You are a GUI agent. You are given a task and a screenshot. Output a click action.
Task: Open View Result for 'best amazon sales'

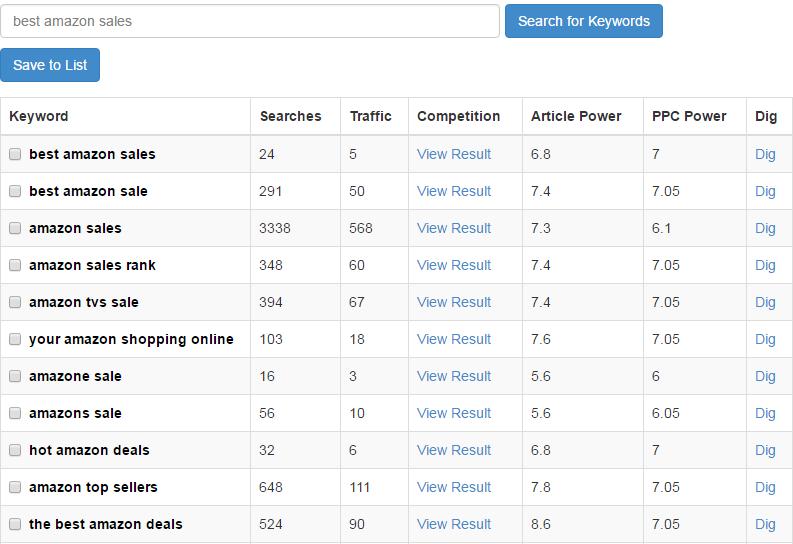pos(454,154)
